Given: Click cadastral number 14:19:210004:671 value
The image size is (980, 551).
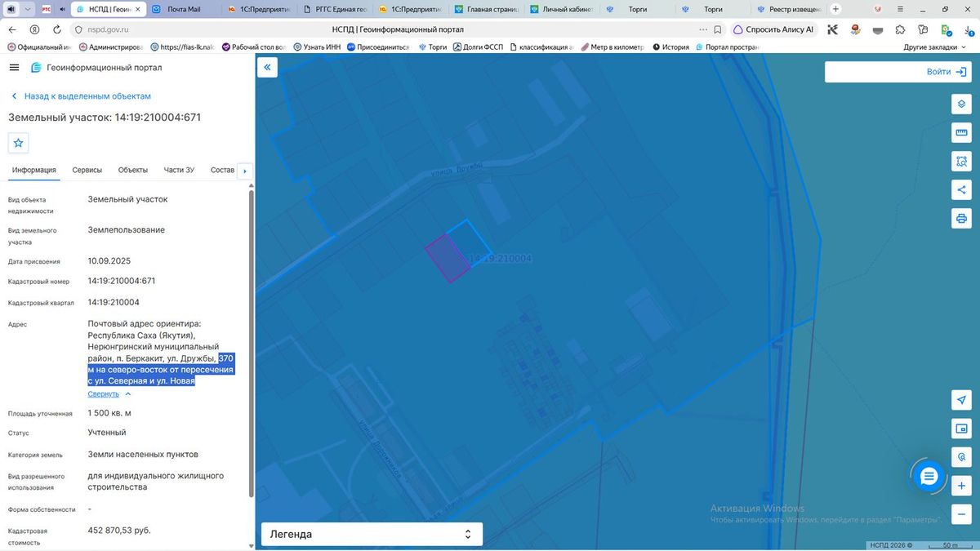Looking at the screenshot, I should pos(122,281).
